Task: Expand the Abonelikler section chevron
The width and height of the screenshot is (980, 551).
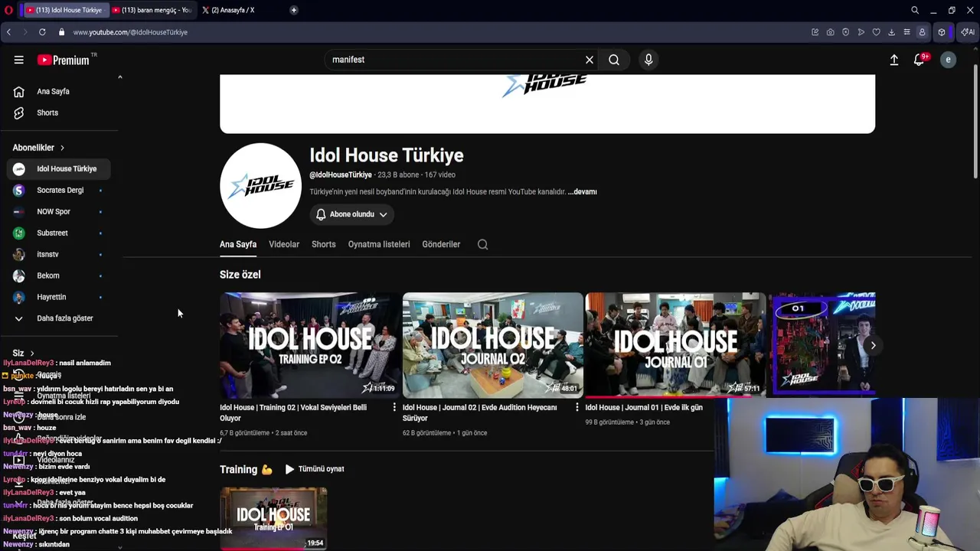Action: 62,148
